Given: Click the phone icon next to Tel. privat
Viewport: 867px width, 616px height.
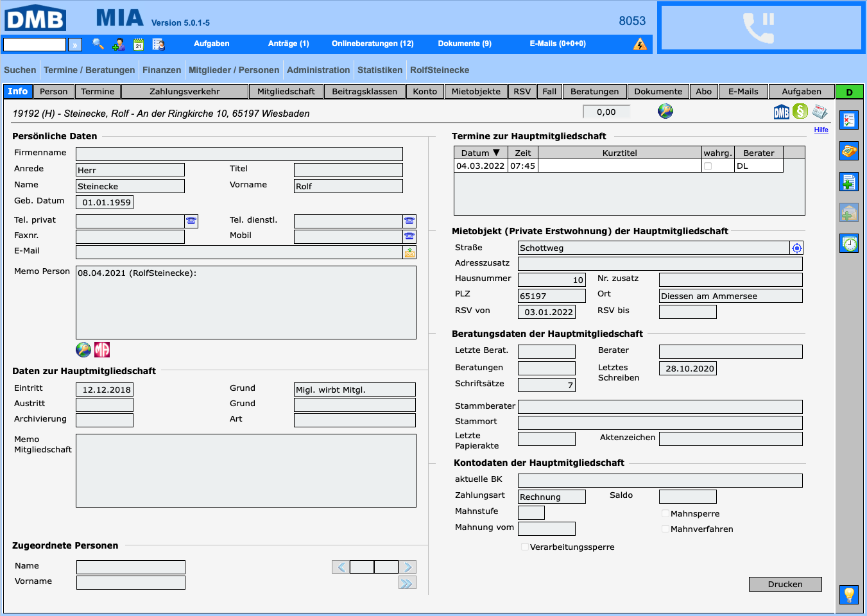Looking at the screenshot, I should tap(191, 221).
